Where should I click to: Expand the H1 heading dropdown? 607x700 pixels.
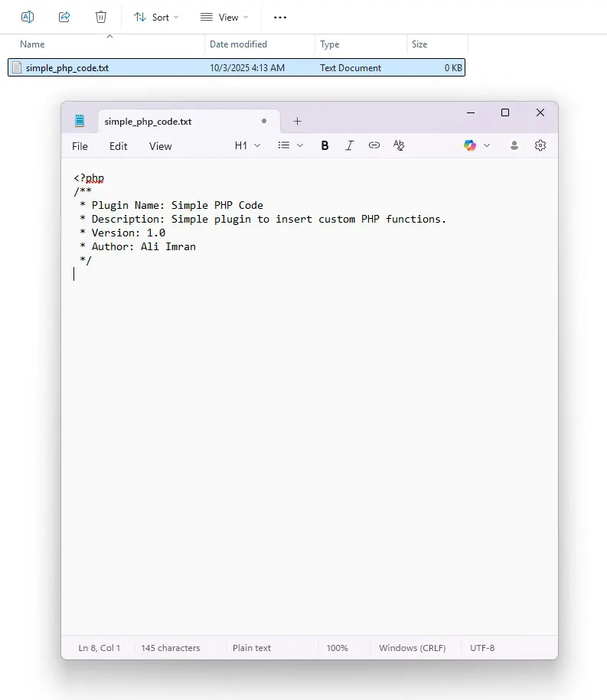247,145
